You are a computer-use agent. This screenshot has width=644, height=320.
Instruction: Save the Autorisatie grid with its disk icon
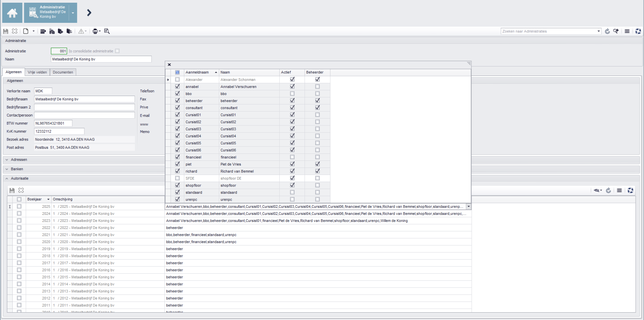(x=12, y=190)
